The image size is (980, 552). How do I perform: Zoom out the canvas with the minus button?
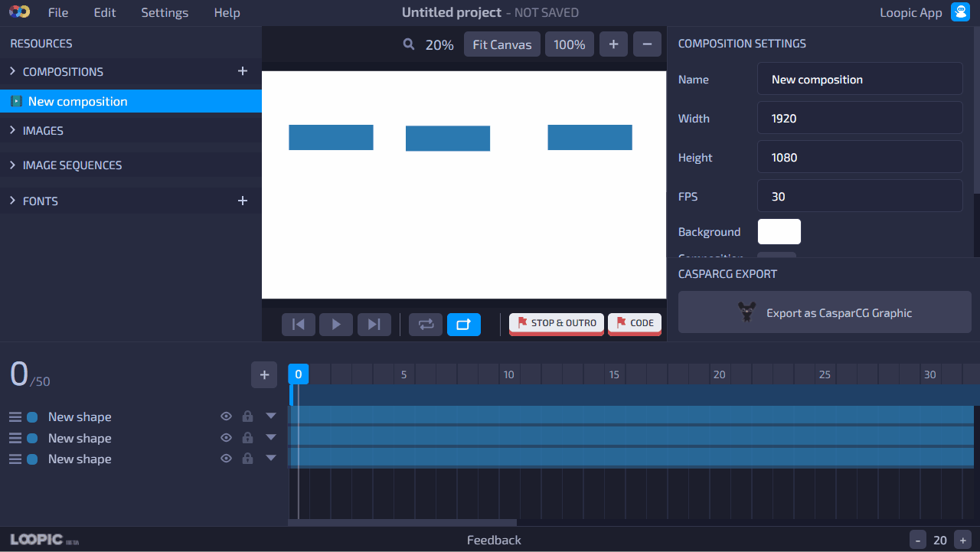point(647,44)
